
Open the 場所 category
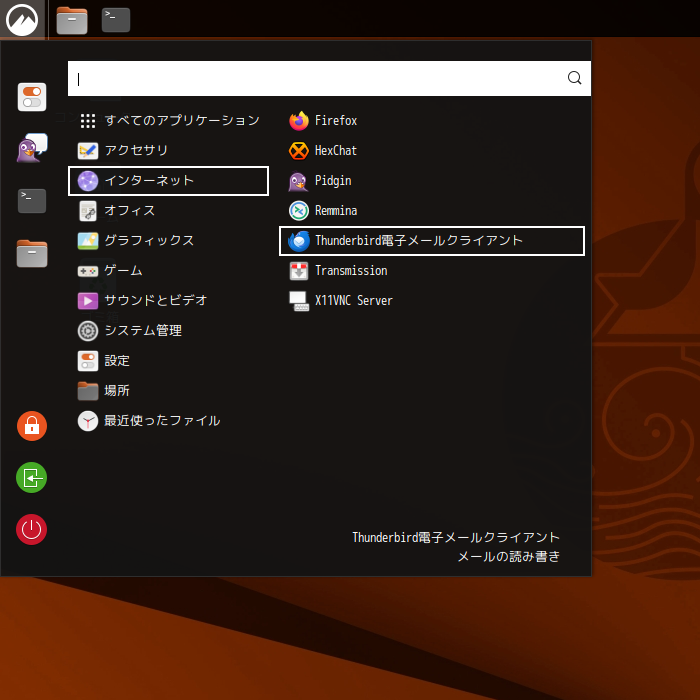(168, 391)
